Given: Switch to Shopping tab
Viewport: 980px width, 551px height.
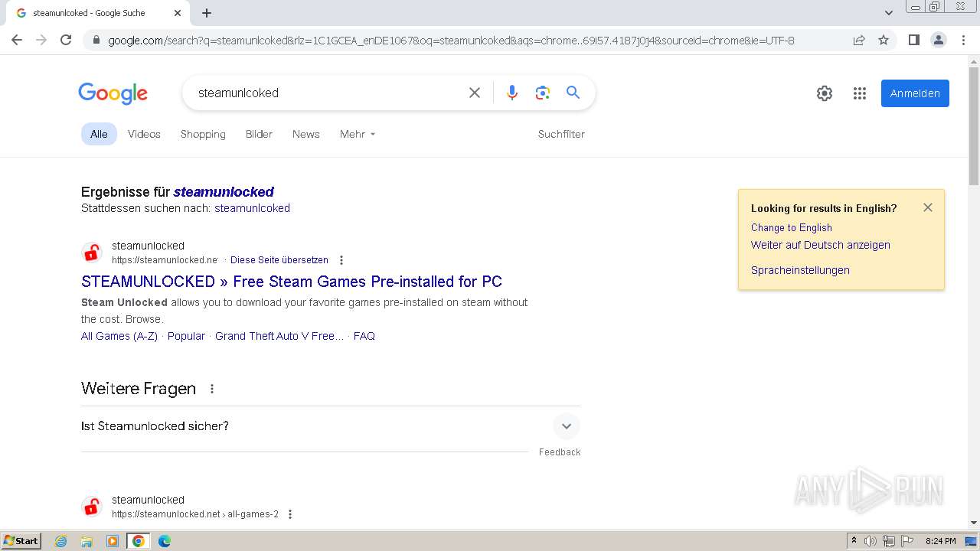Looking at the screenshot, I should pos(203,134).
